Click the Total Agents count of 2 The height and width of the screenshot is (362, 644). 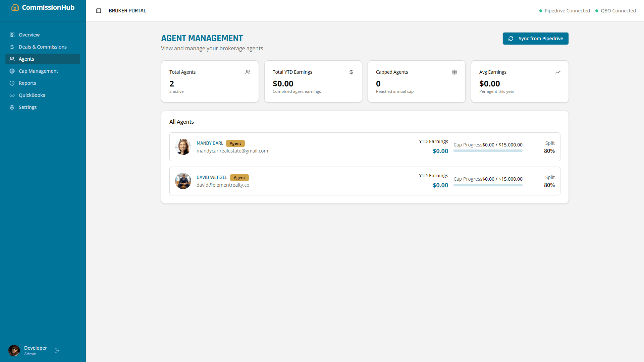click(x=172, y=83)
